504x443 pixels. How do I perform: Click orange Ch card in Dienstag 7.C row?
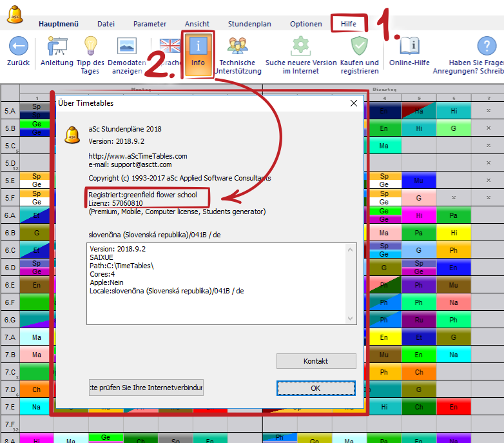tap(419, 372)
